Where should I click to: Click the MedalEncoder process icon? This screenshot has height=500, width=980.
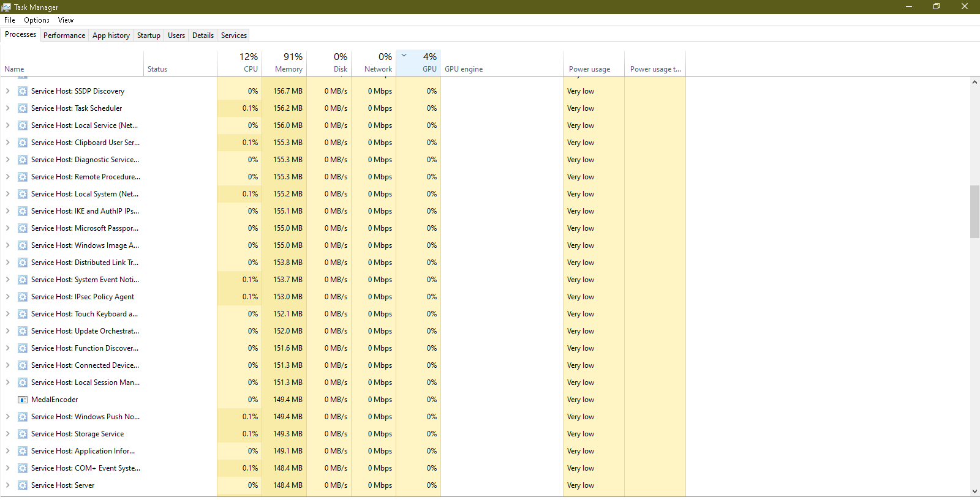(23, 400)
